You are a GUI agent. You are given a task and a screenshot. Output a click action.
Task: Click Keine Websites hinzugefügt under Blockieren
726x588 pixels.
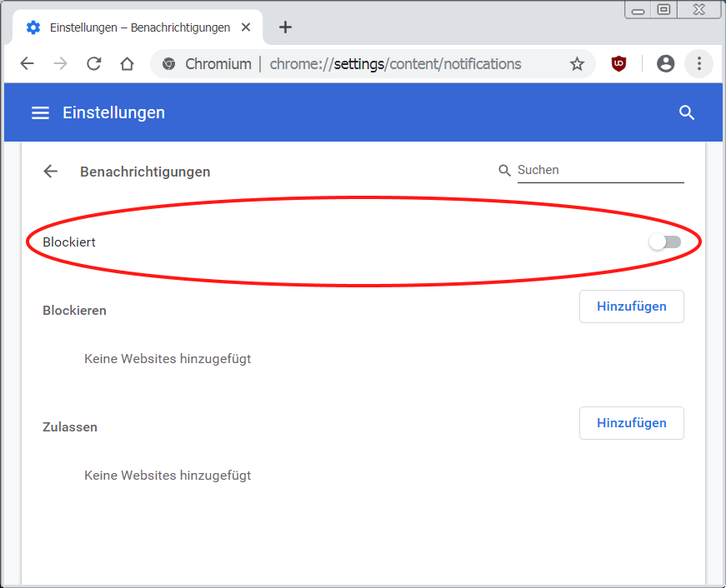pos(168,359)
